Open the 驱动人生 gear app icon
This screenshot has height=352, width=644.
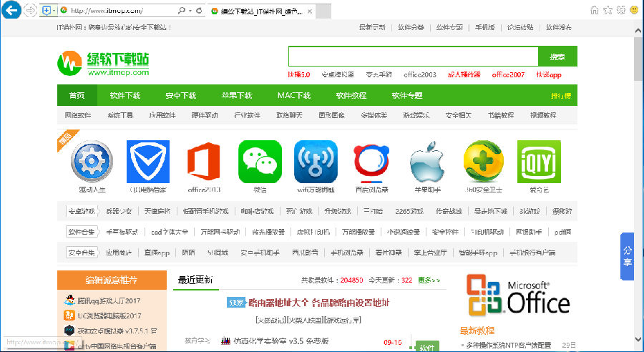click(92, 162)
